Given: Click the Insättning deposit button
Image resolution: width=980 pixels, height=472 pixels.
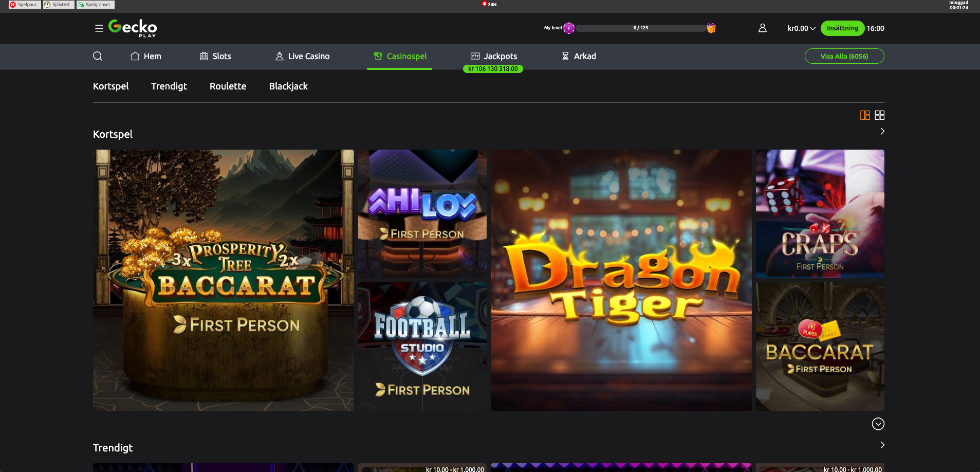Looking at the screenshot, I should (x=842, y=28).
